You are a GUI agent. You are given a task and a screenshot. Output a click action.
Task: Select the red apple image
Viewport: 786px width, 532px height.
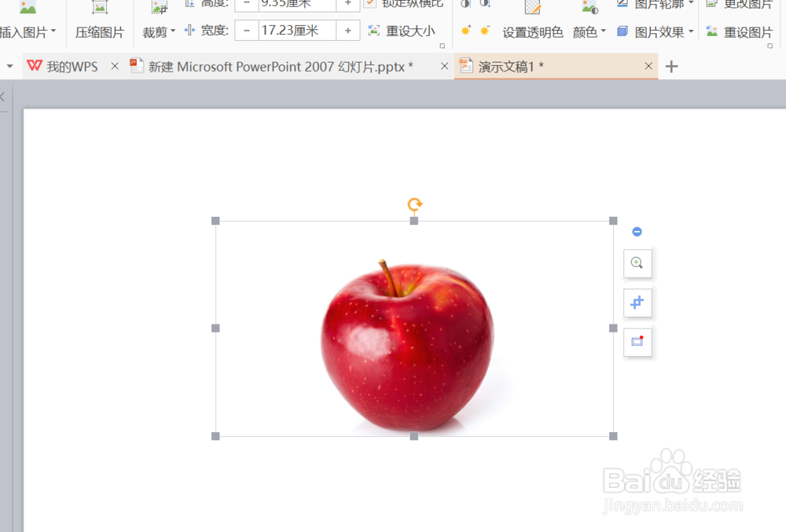coord(407,346)
